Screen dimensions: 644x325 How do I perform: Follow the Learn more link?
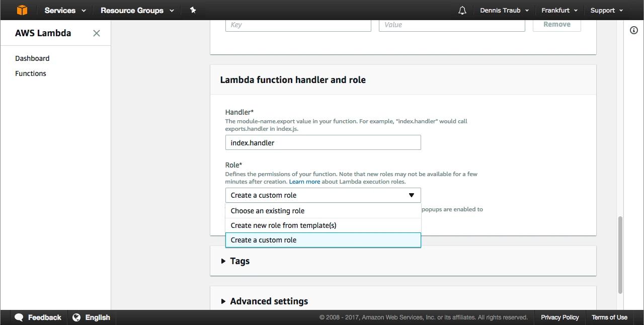tap(304, 182)
